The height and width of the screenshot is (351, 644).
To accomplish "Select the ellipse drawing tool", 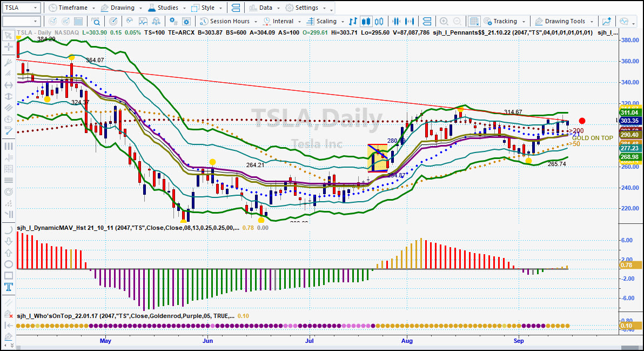I will tap(8, 264).
